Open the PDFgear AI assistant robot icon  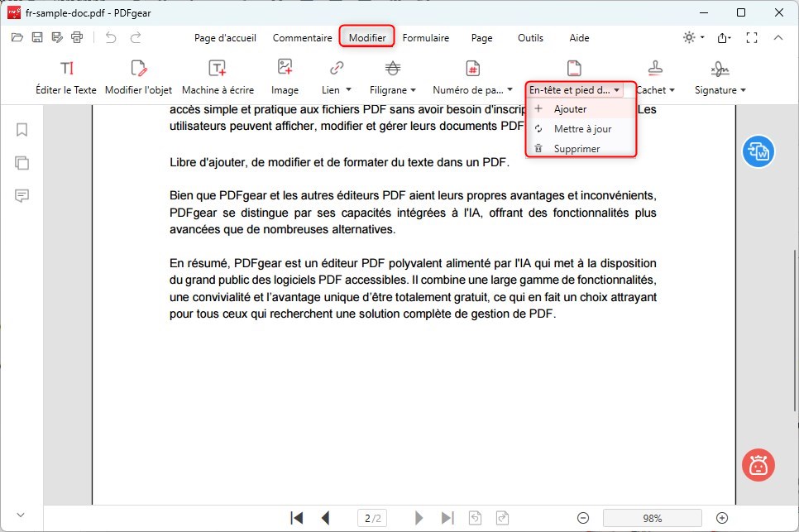pyautogui.click(x=757, y=465)
